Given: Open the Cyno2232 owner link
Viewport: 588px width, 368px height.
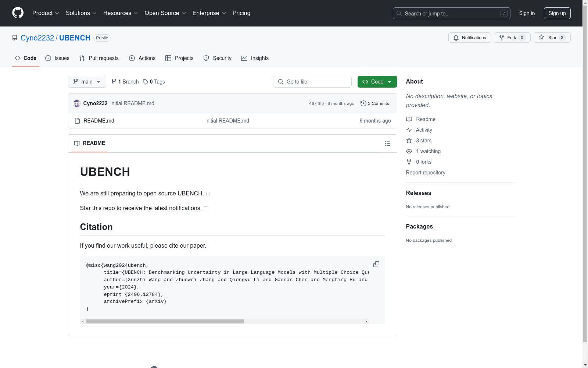Looking at the screenshot, I should 37,38.
